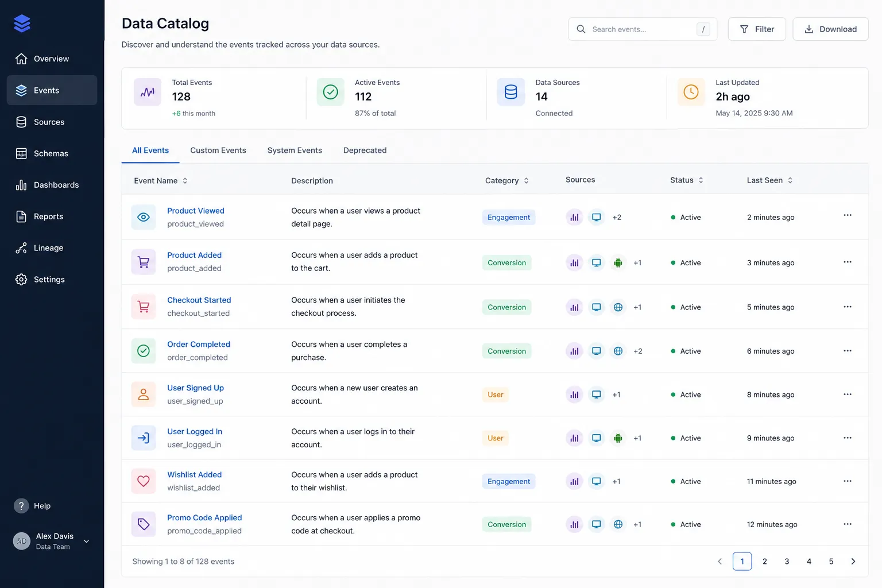Image resolution: width=882 pixels, height=588 pixels.
Task: Jump to page 5 of events
Action: pyautogui.click(x=831, y=562)
